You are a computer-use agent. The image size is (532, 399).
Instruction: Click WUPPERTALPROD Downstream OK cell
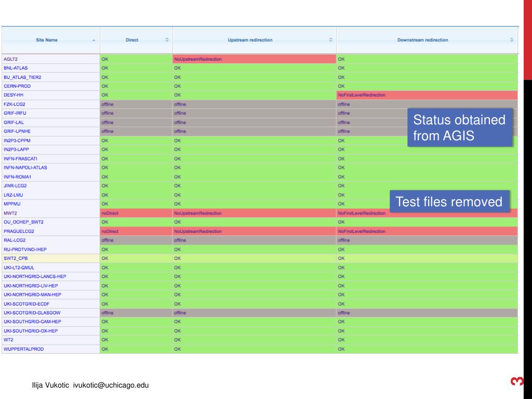pyautogui.click(x=427, y=349)
